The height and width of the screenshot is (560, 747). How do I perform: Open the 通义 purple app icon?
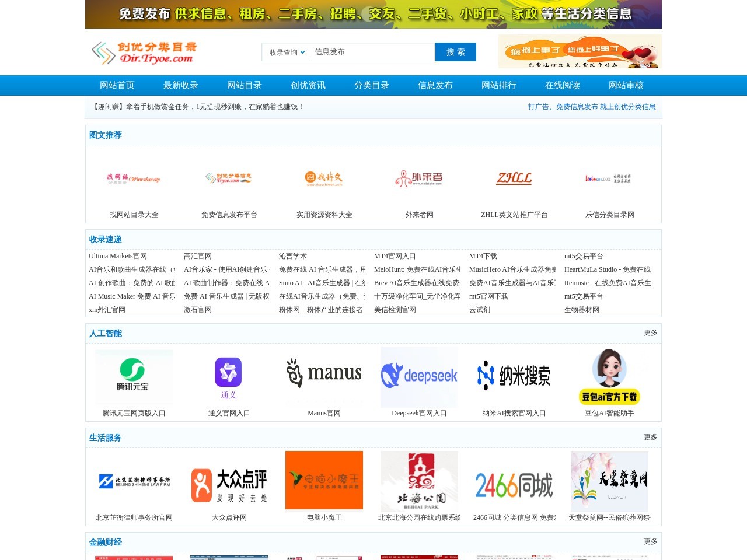pyautogui.click(x=229, y=377)
